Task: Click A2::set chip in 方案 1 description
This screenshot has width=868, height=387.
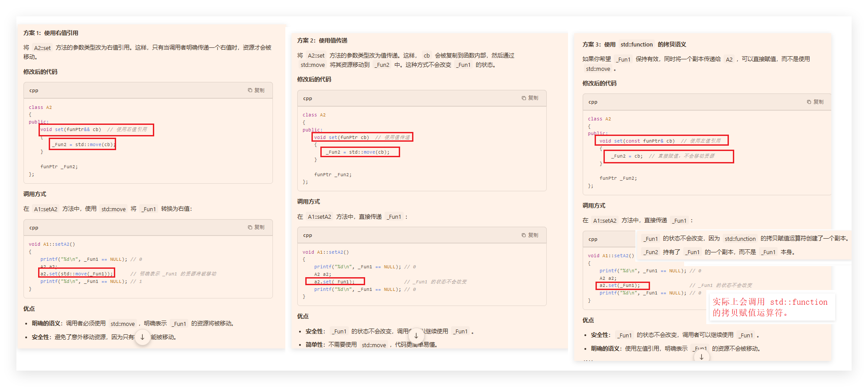Action: click(43, 48)
